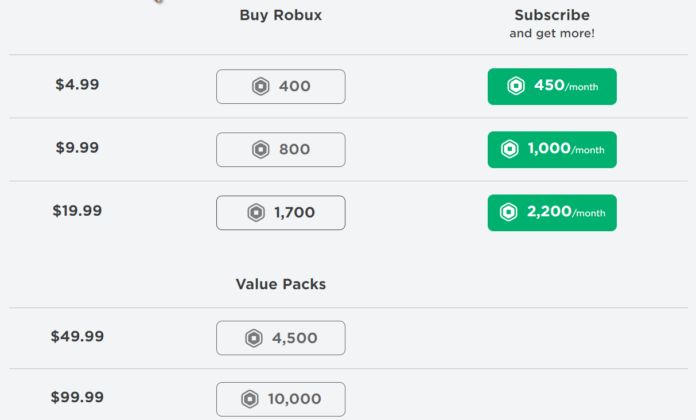Buy the 400 Robux package
696x420 pixels.
coord(281,87)
